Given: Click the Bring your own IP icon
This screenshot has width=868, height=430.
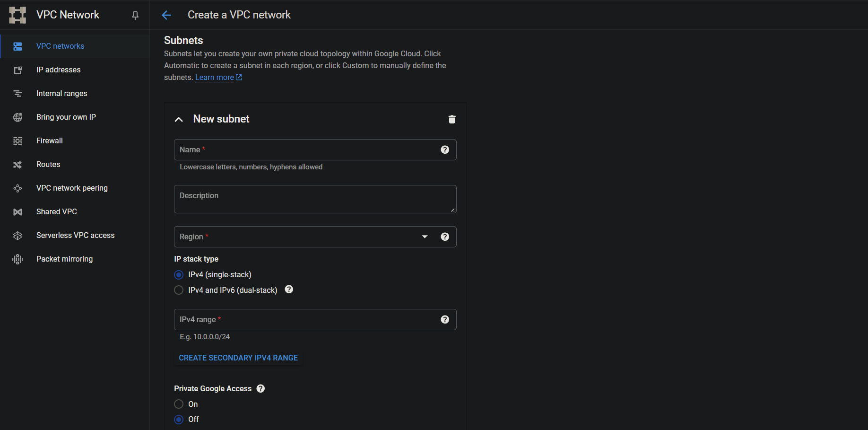Looking at the screenshot, I should (x=17, y=117).
